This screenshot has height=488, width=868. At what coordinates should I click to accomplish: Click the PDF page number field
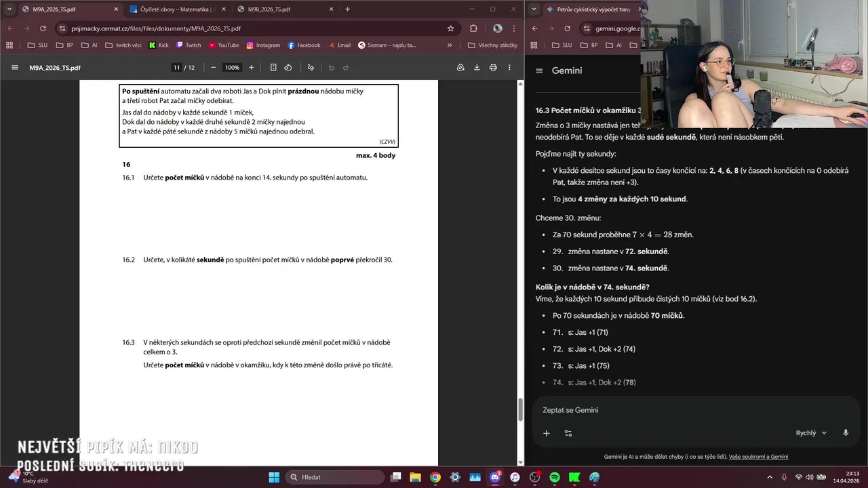[x=176, y=68]
